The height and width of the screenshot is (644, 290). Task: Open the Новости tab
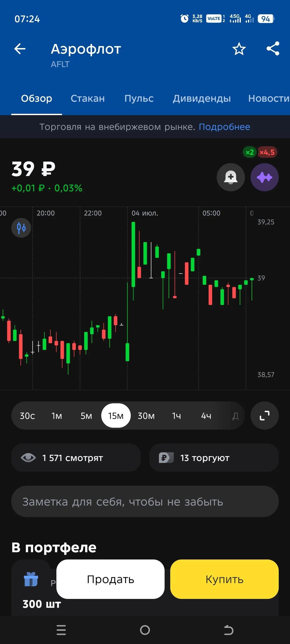(x=269, y=98)
